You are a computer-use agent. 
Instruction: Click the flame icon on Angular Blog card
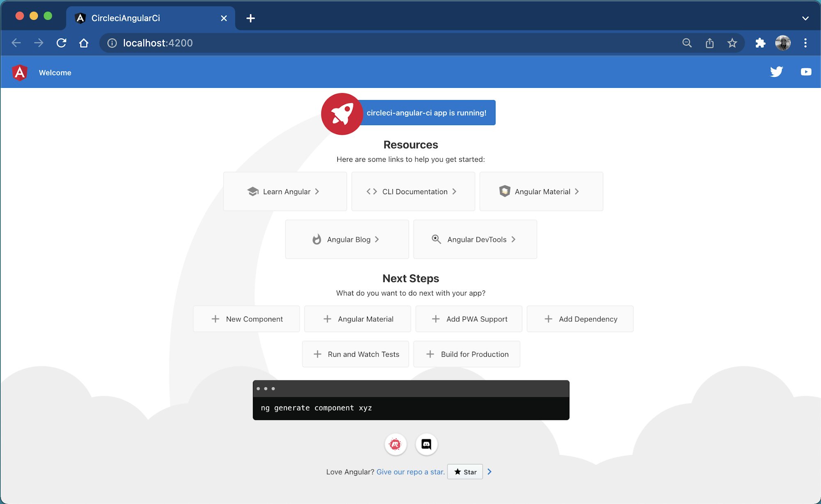[x=316, y=239]
